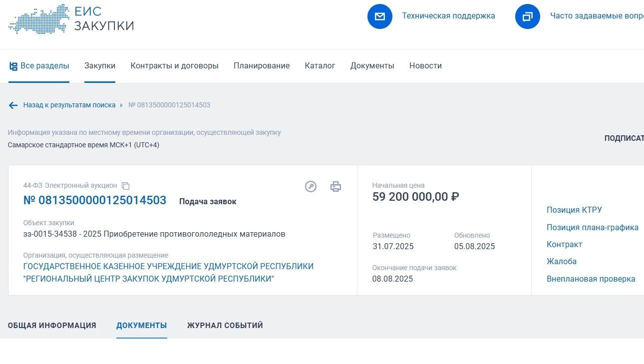This screenshot has width=644, height=364.
Task: Open the organization name link
Action: point(168,273)
